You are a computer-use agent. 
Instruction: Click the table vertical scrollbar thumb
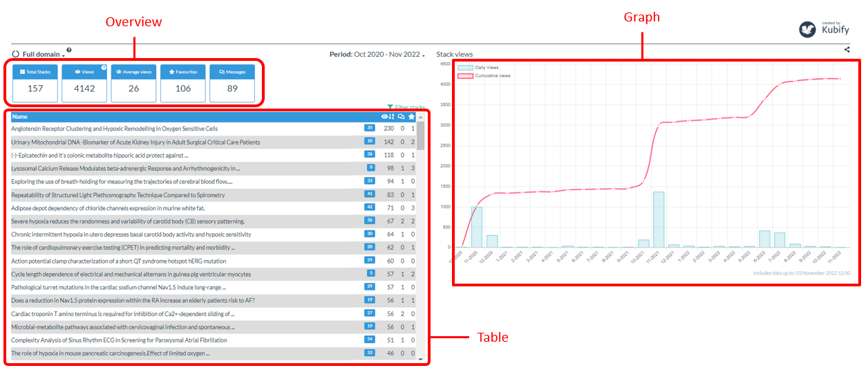[x=421, y=136]
